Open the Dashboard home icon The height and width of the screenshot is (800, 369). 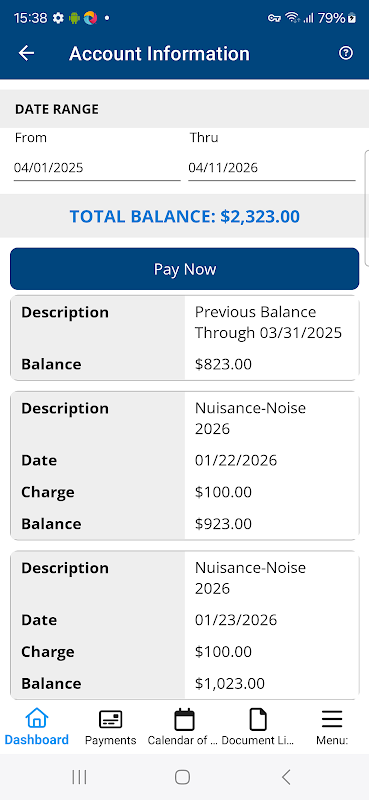pyautogui.click(x=37, y=719)
